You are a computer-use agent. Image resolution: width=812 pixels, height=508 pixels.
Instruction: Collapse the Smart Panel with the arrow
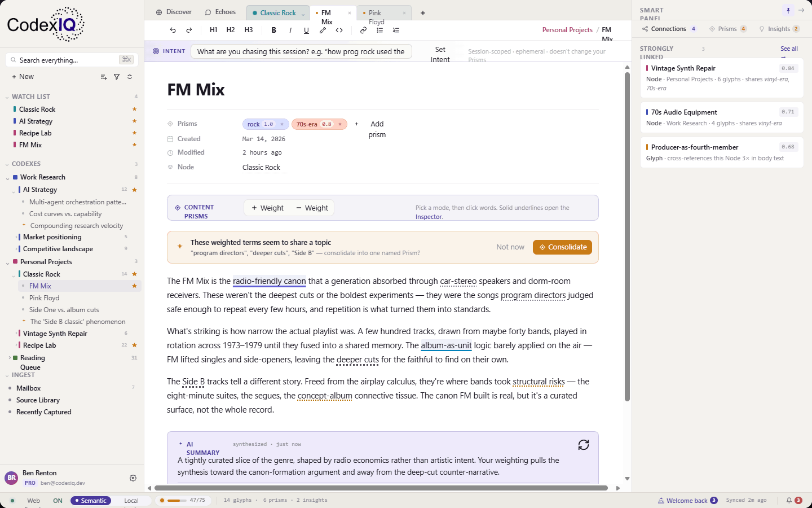(801, 10)
